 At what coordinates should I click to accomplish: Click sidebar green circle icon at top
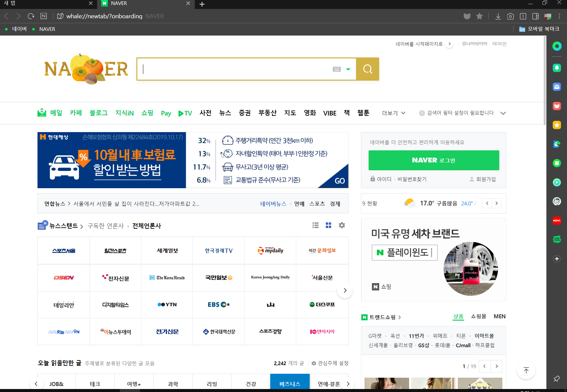(557, 46)
